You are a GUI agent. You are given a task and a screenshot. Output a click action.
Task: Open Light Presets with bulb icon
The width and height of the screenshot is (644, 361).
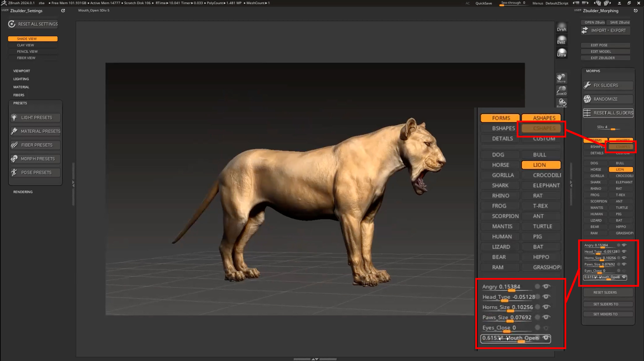click(x=35, y=117)
